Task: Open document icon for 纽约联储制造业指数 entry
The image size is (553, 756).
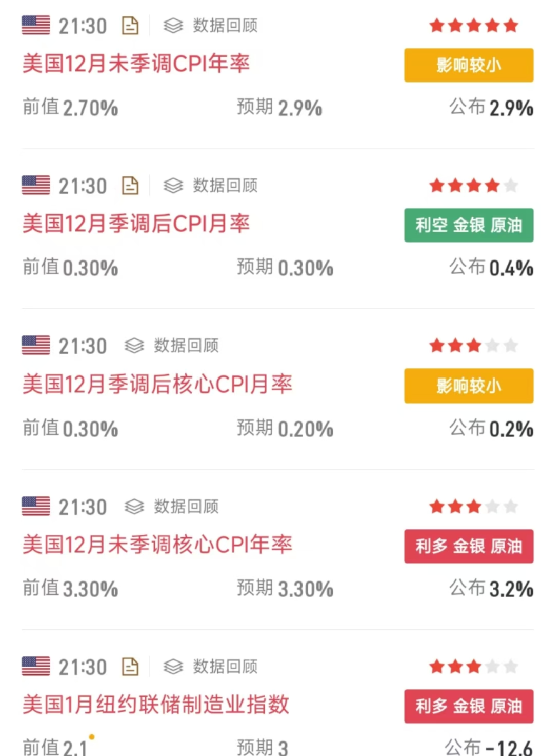Action: point(130,667)
